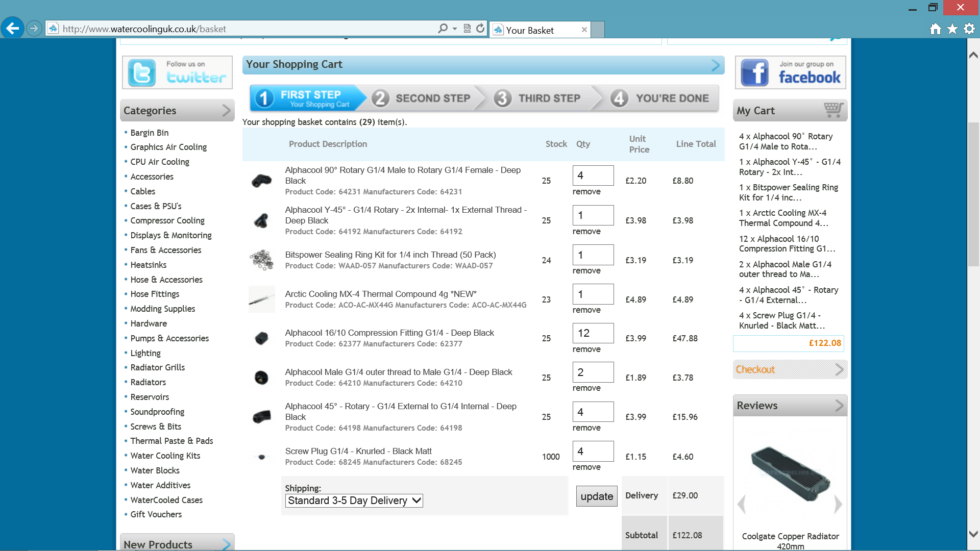The image size is (980, 551).
Task: Open the Bargin Bin category
Action: click(x=149, y=133)
